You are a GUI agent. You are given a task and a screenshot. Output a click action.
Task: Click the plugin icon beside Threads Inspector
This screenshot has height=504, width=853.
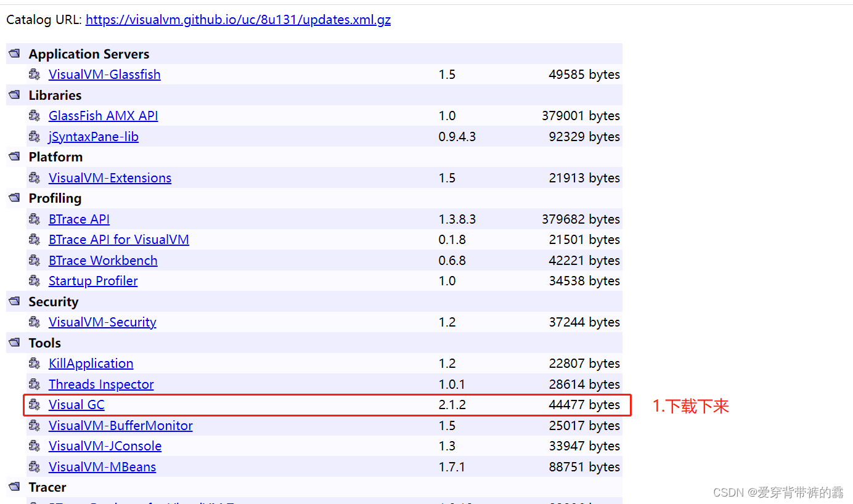(35, 384)
